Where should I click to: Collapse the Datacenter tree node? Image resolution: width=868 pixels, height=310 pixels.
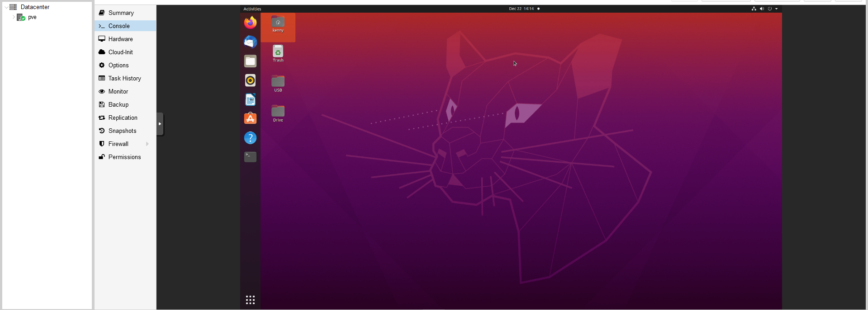pos(6,7)
